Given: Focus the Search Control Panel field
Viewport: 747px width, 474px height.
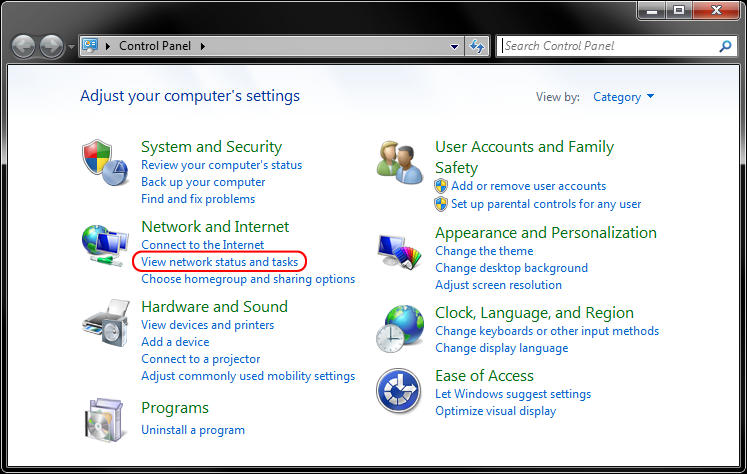Looking at the screenshot, I should tap(609, 46).
